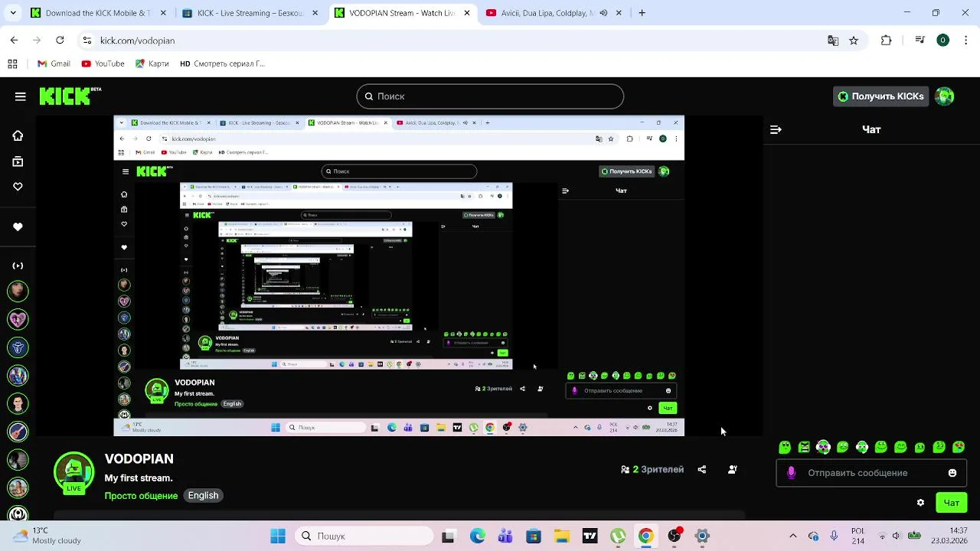
Task: Focus the Поиск search field on Kick
Action: coord(490,96)
